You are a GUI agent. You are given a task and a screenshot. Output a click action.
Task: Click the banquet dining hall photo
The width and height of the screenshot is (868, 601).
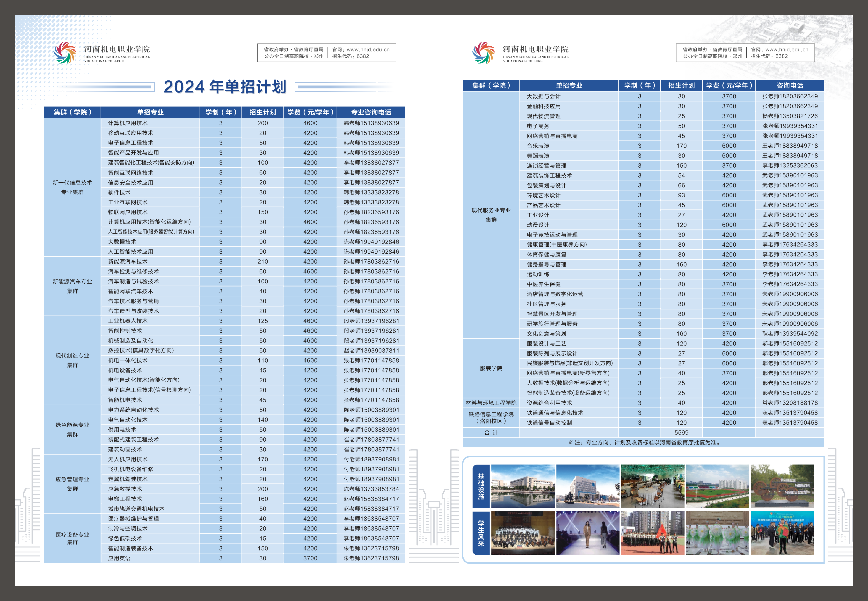[x=652, y=486]
